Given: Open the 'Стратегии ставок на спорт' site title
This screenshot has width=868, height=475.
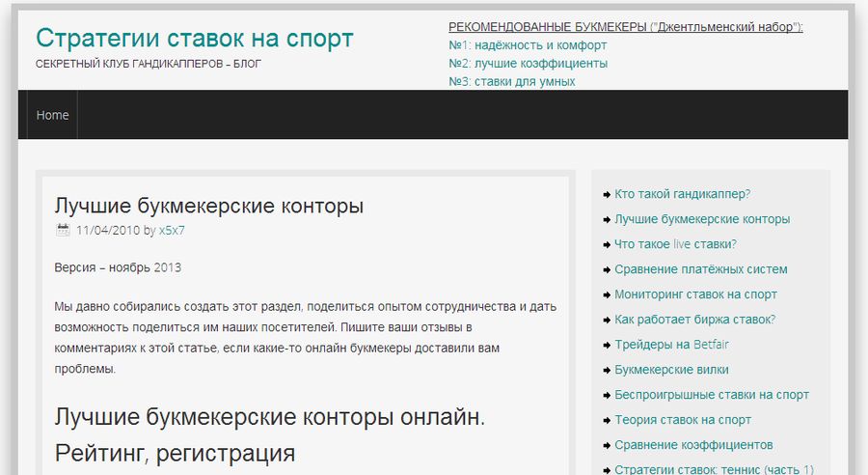Looking at the screenshot, I should point(194,39).
